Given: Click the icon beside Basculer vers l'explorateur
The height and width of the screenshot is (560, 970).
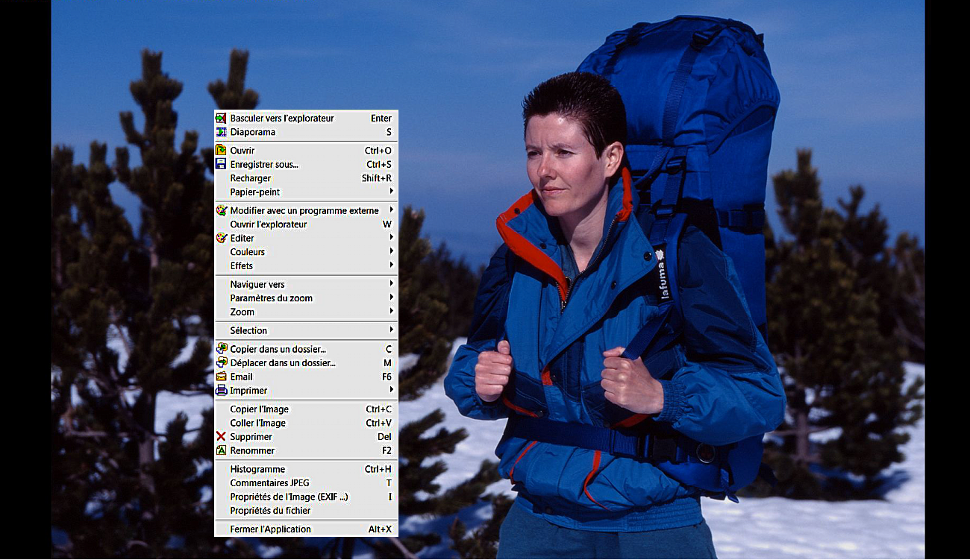Looking at the screenshot, I should coord(221,118).
